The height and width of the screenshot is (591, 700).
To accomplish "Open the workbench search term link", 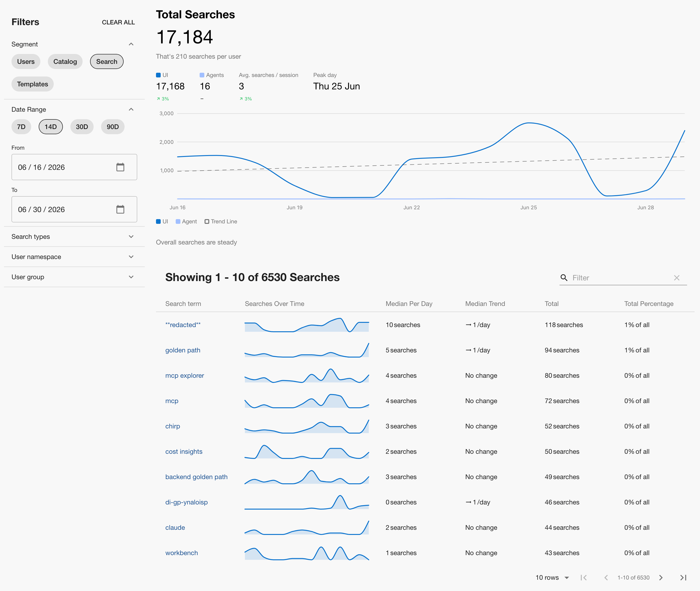I will coord(182,553).
